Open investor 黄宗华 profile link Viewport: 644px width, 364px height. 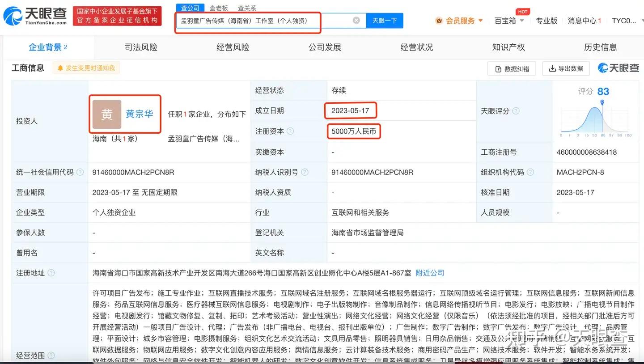click(140, 114)
